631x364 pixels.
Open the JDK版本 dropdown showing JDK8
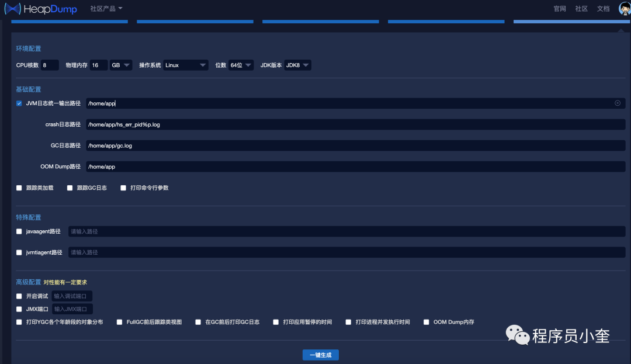pos(297,65)
